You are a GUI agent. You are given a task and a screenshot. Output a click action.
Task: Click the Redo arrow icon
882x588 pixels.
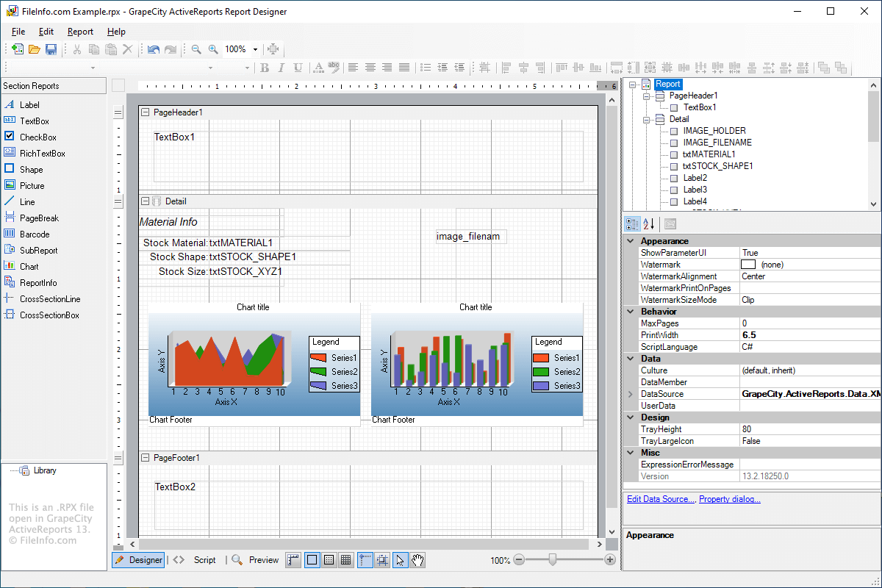(170, 49)
